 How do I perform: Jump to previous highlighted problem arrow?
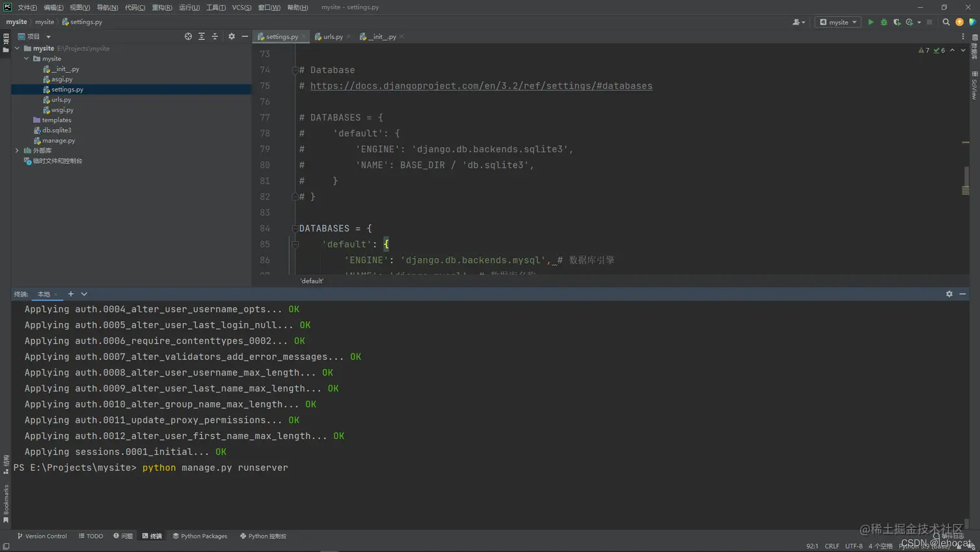952,50
